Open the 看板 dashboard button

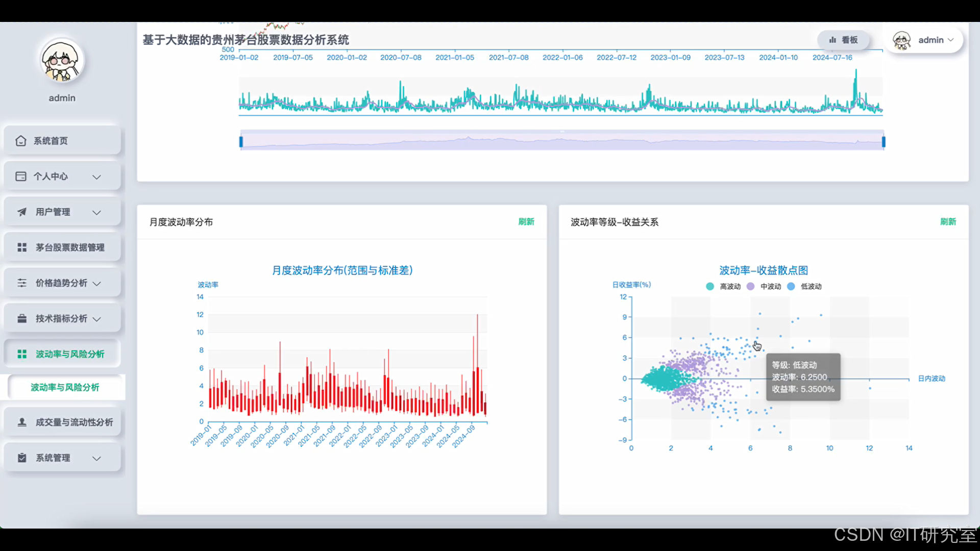pyautogui.click(x=843, y=40)
